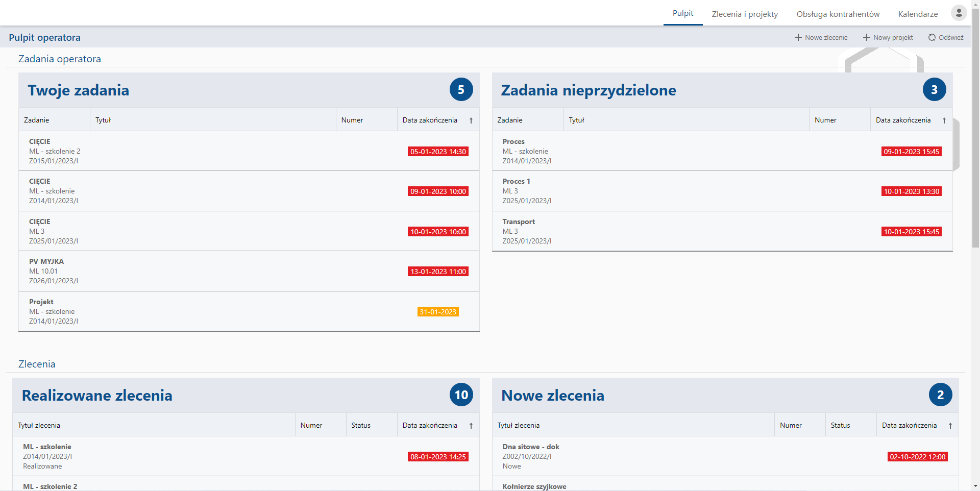The width and height of the screenshot is (980, 491).
Task: Click the count badge 5 in Twoje zadania
Action: pyautogui.click(x=461, y=90)
